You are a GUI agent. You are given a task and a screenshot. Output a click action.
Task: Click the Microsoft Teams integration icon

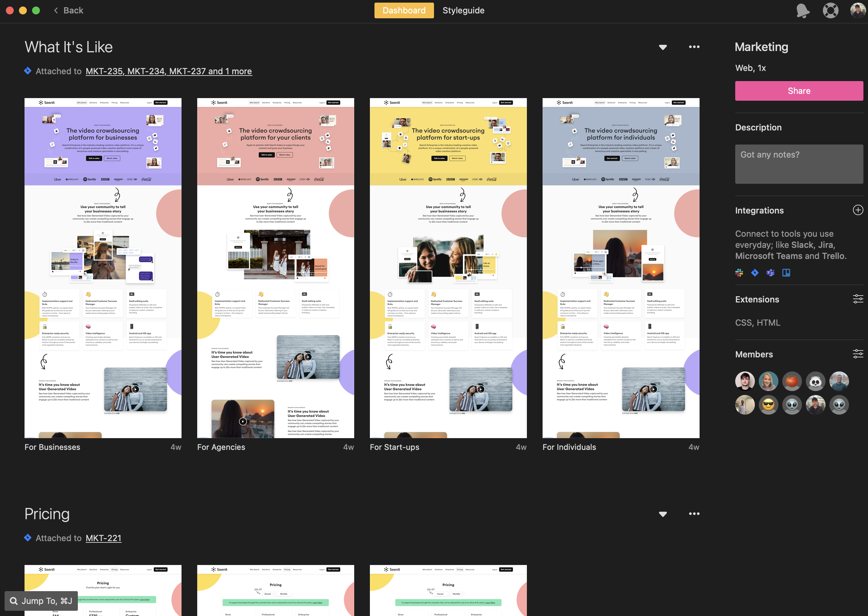tap(771, 272)
